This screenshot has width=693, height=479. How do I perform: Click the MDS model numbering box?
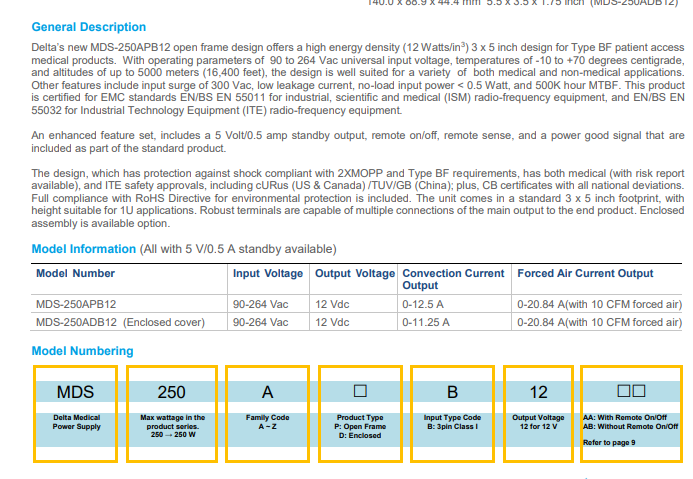[x=75, y=392]
